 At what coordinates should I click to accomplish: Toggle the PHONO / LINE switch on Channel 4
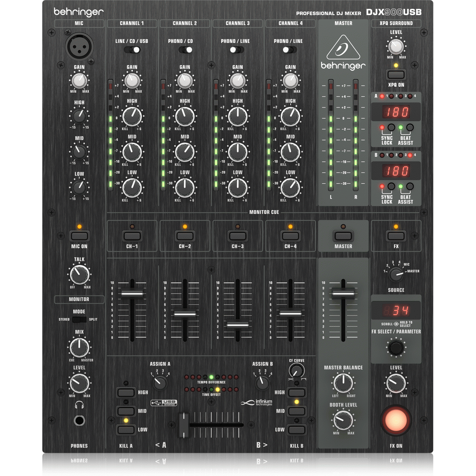point(290,50)
